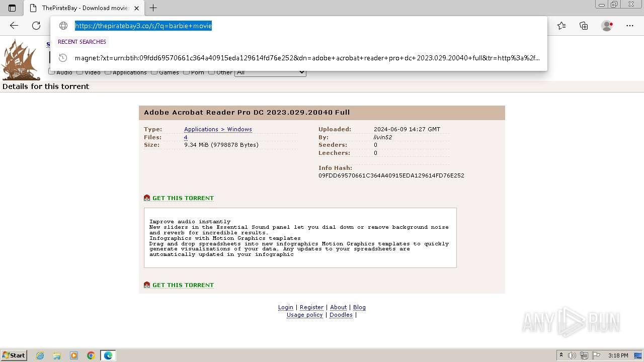The height and width of the screenshot is (362, 644).
Task: Reload the page with Refresh icon
Action: point(36,26)
